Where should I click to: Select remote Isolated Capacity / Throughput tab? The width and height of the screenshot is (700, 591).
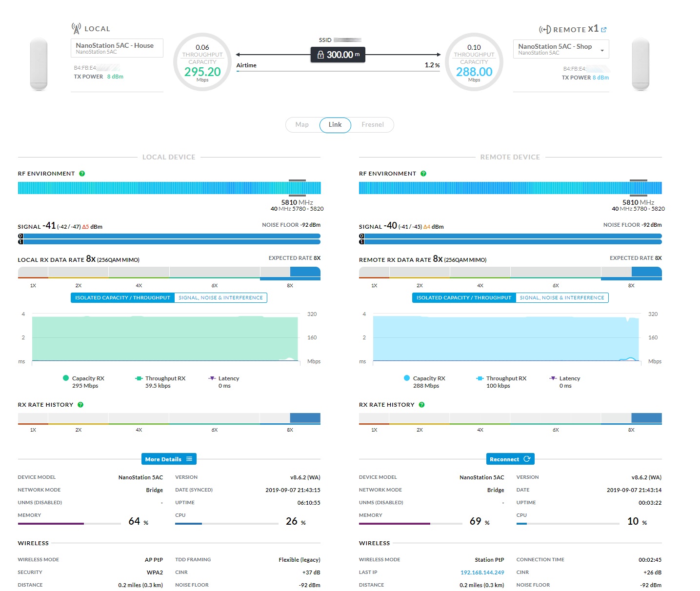coord(464,297)
